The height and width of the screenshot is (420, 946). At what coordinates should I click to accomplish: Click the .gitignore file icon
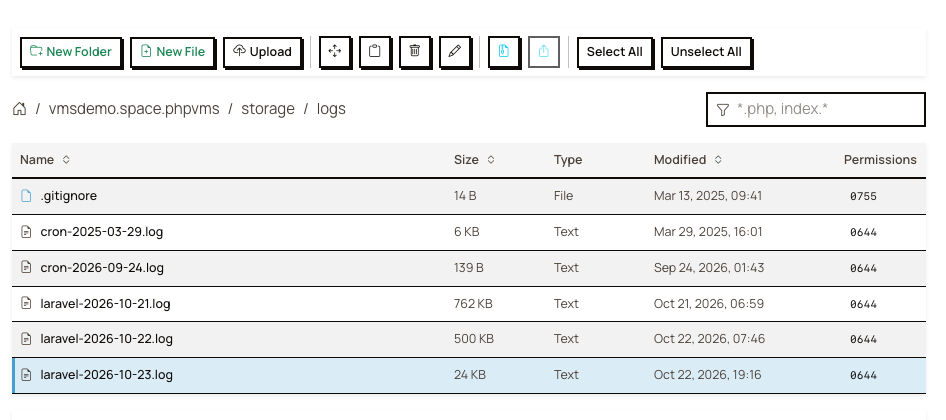tap(26, 196)
